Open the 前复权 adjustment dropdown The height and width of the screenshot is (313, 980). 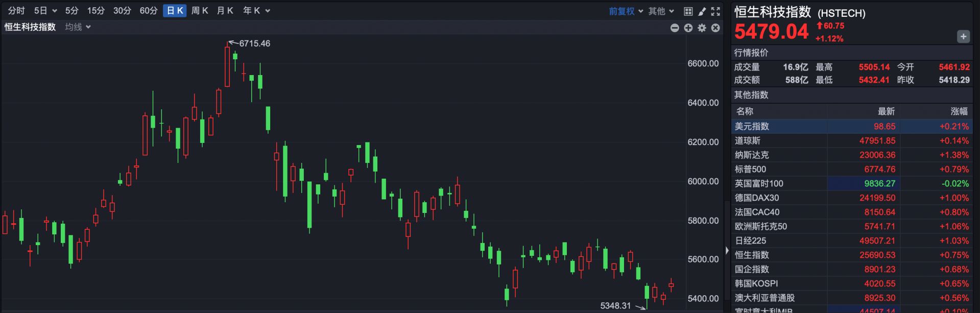pos(626,11)
